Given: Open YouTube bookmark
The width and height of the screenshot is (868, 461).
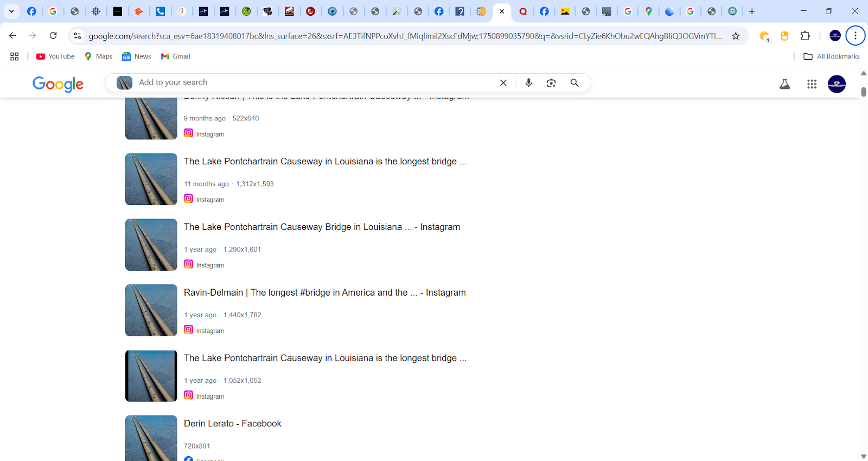Looking at the screenshot, I should [55, 56].
